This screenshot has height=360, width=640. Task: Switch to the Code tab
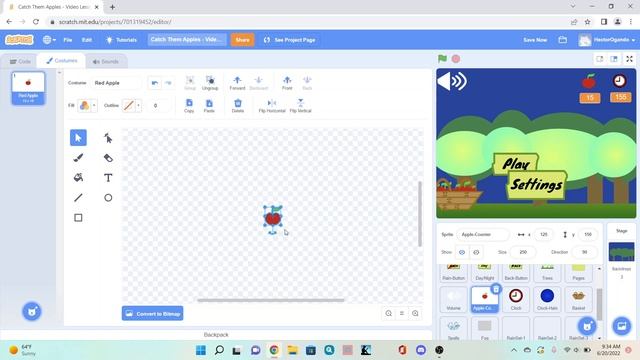tap(20, 62)
